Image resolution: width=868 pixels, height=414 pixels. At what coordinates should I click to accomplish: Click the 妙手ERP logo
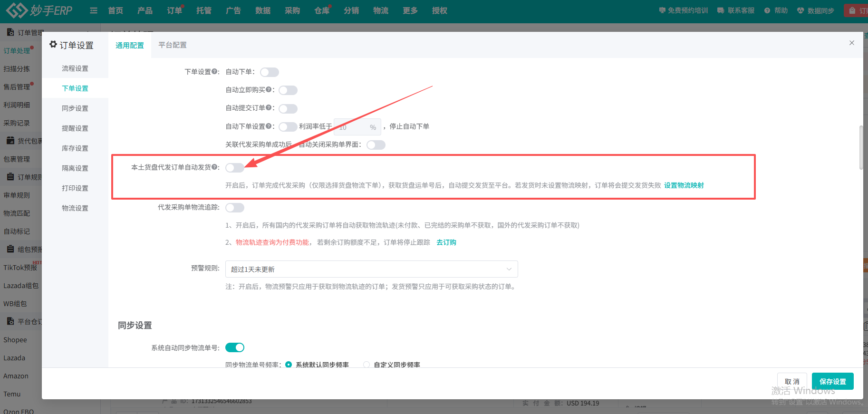click(39, 10)
